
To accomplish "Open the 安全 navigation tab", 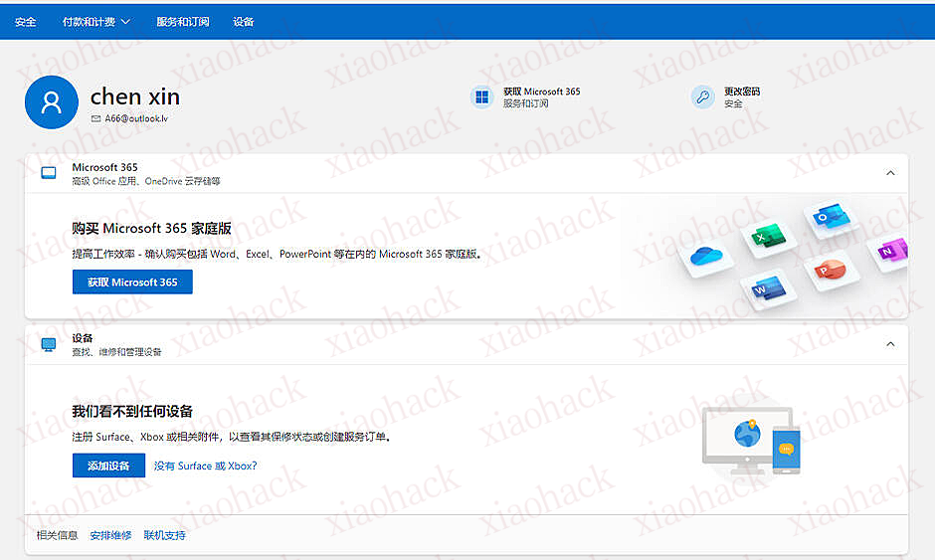I will click(x=26, y=22).
